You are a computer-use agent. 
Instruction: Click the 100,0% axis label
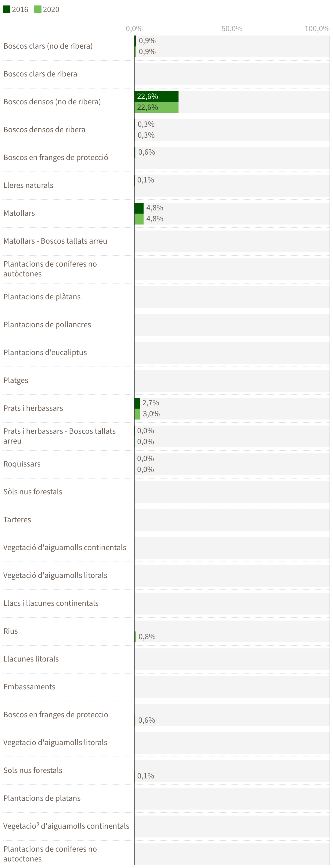pos(317,29)
